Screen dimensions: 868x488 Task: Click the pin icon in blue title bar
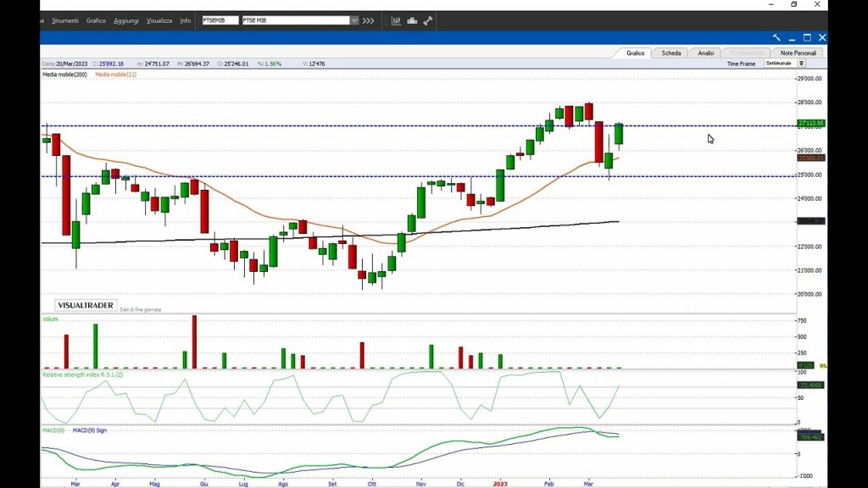[x=776, y=37]
